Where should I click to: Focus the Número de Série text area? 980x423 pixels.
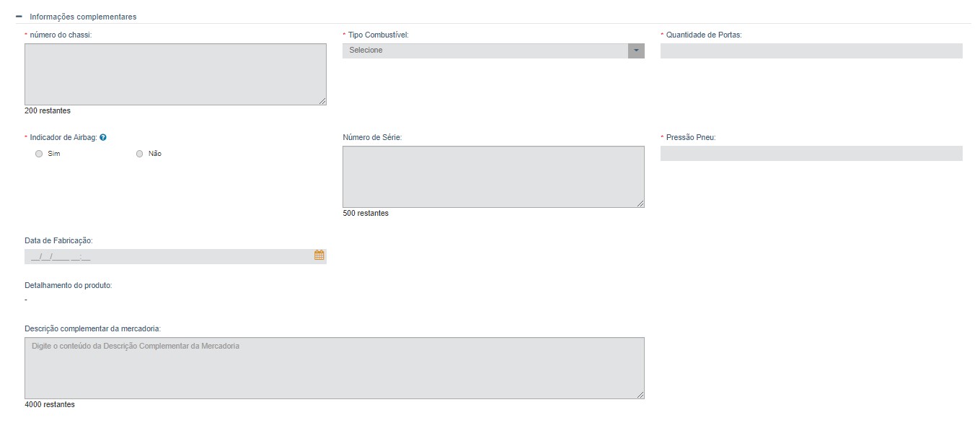[x=493, y=176]
